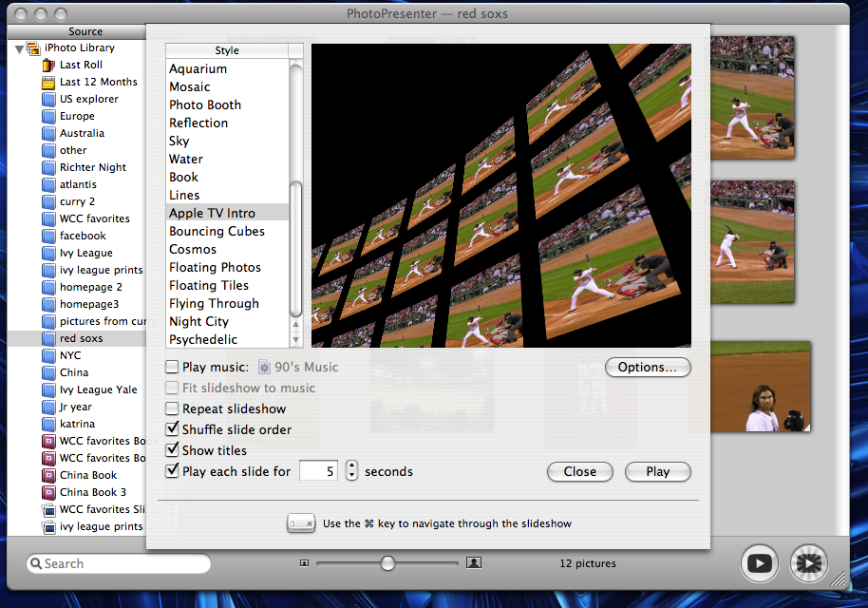Viewport: 868px width, 608px height.
Task: Click the facebook album icon
Action: point(48,236)
